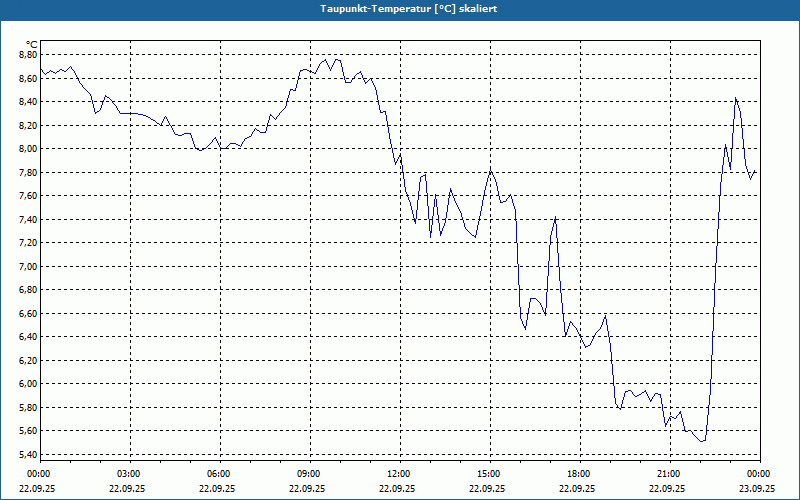800x500 pixels.
Task: Pick the "7,80" y-axis label
Action: 29,172
